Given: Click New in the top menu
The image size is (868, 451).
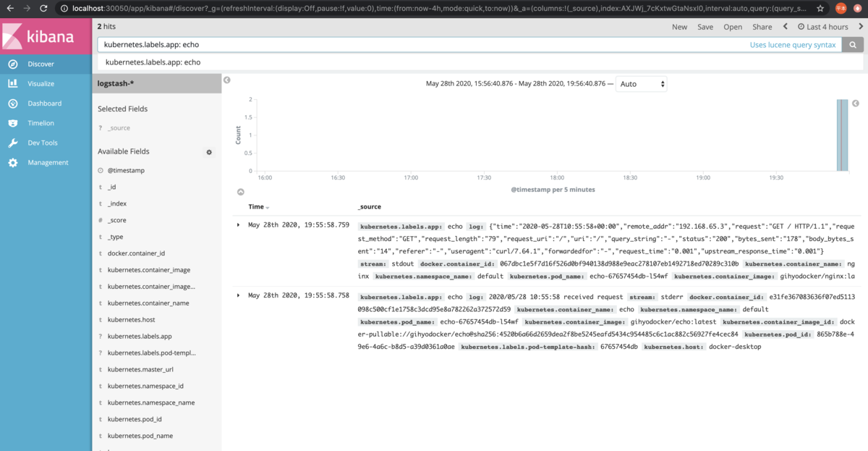Looking at the screenshot, I should 680,27.
